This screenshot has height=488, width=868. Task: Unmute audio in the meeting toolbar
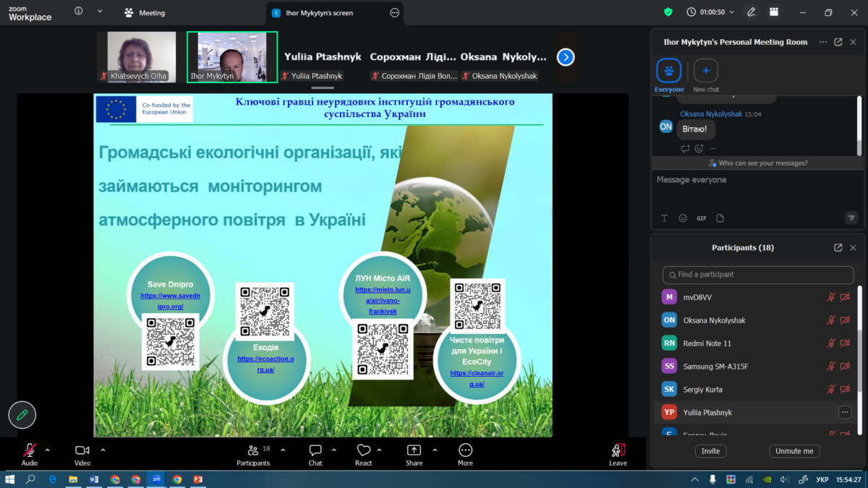pyautogui.click(x=29, y=454)
